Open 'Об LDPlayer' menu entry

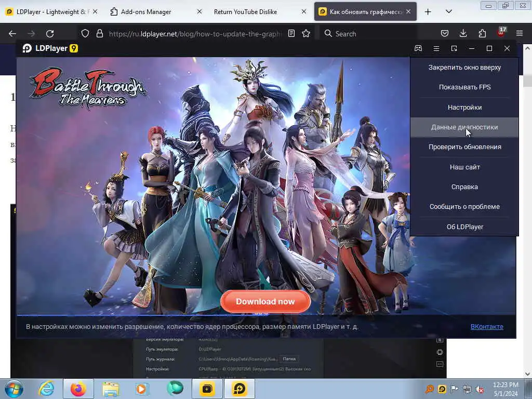pos(464,227)
